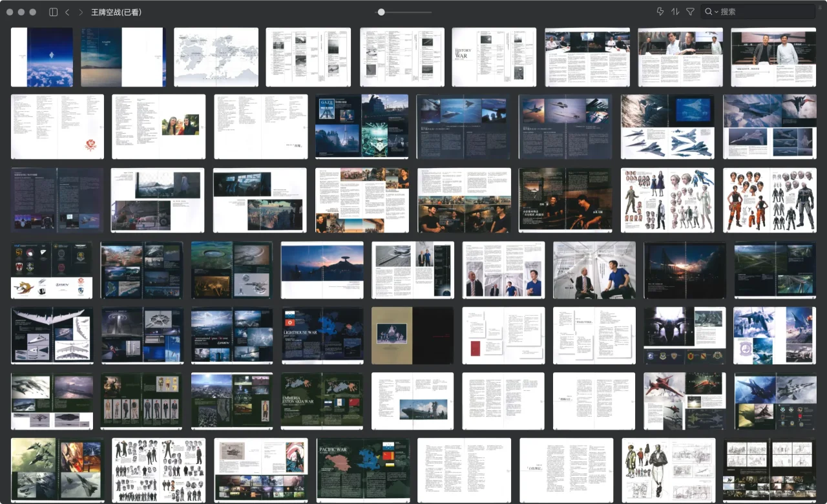Open the squadron emblems spread thumbnail
Screen dimensions: 827x504
click(x=52, y=270)
